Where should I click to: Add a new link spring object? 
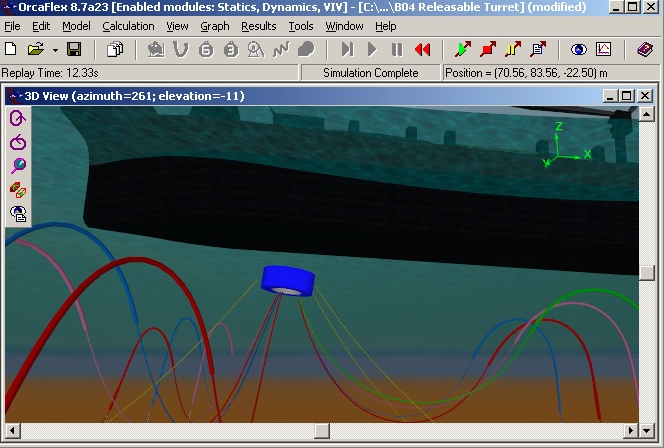pos(281,50)
